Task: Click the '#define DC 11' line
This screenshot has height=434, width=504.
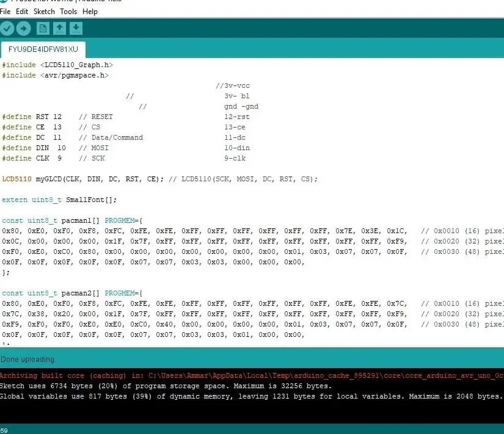Action: 32,137
